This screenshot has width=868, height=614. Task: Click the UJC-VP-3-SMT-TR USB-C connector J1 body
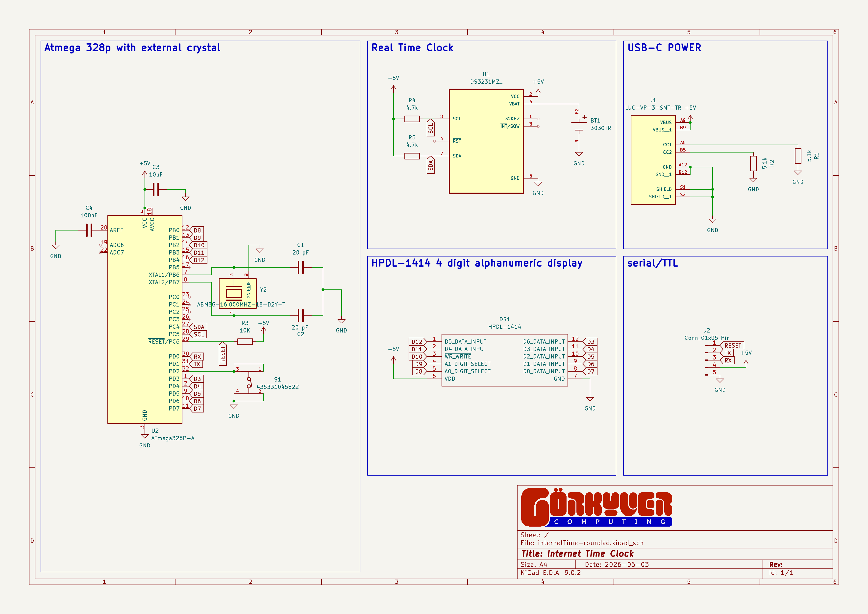coord(653,159)
